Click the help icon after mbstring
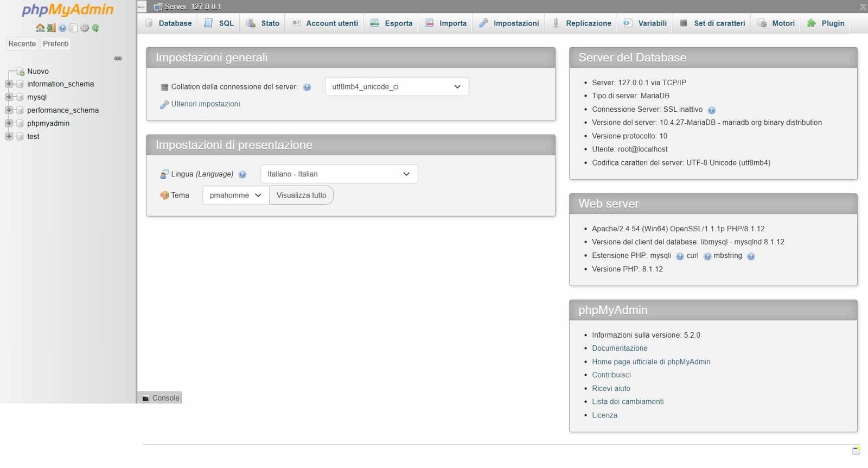The image size is (868, 468). 751,256
